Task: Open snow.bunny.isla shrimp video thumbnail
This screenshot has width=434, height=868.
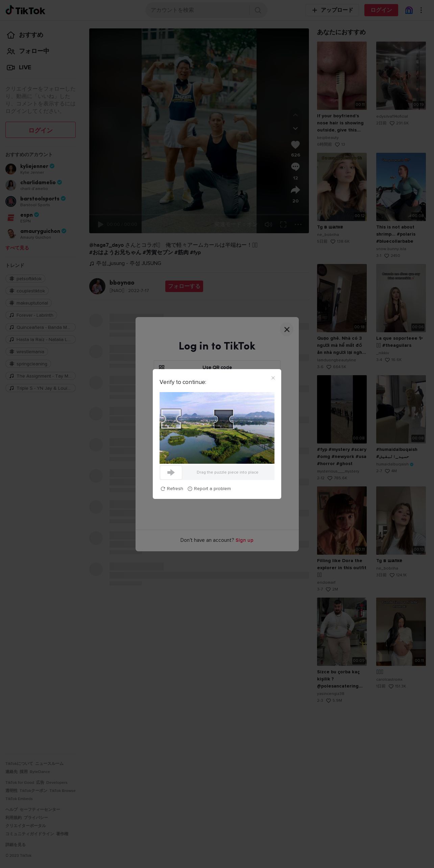Action: tap(401, 187)
